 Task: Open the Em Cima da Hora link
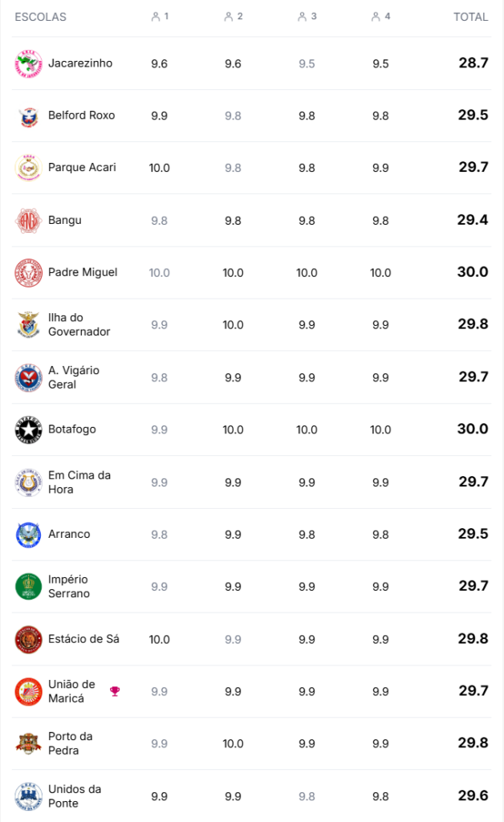pyautogui.click(x=79, y=482)
